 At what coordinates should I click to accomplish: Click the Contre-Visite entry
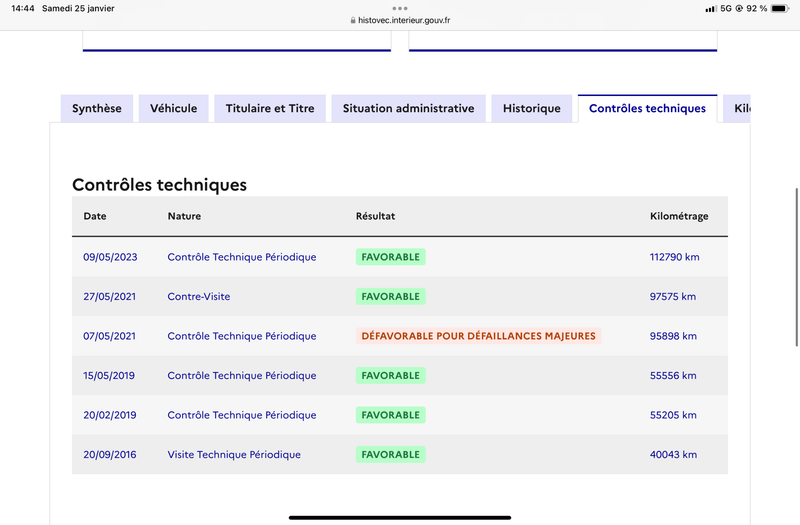pos(198,296)
